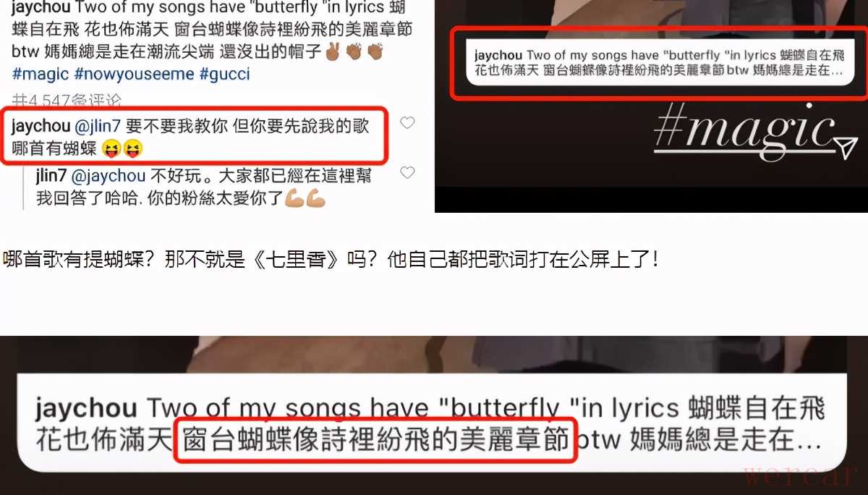Like jaychou's comment with heart icon
The image size is (868, 495).
pyautogui.click(x=407, y=123)
